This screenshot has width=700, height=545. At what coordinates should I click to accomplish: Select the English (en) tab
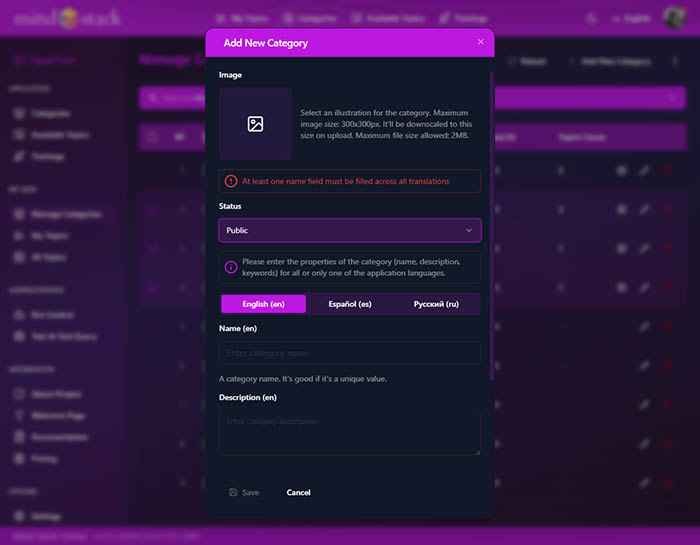(263, 304)
